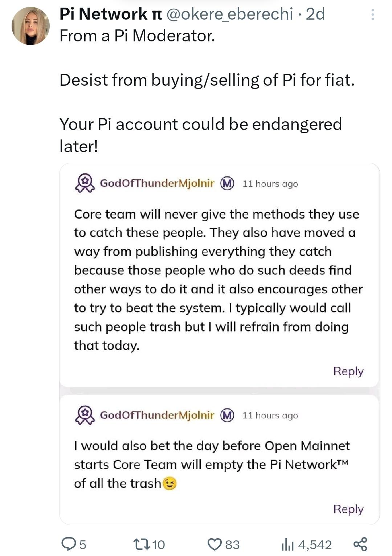The height and width of the screenshot is (556, 392).
Task: Open the tweet's three-dot more options menu
Action: pos(372,15)
